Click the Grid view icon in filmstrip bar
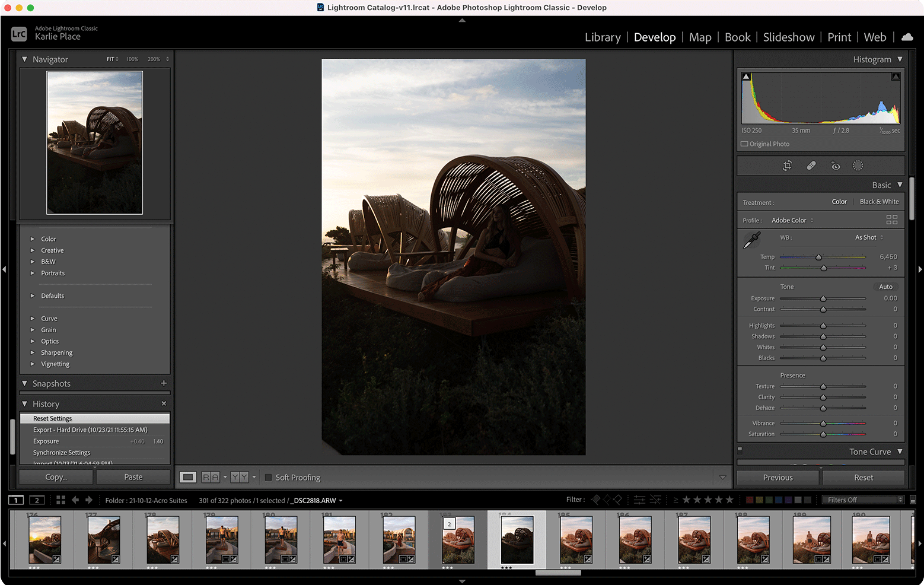This screenshot has height=585, width=924. click(x=60, y=500)
